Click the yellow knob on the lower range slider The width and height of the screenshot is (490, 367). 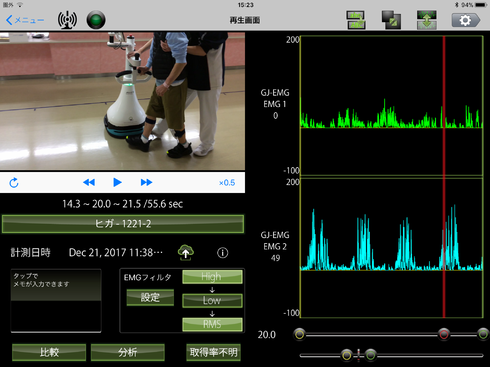pos(346,355)
